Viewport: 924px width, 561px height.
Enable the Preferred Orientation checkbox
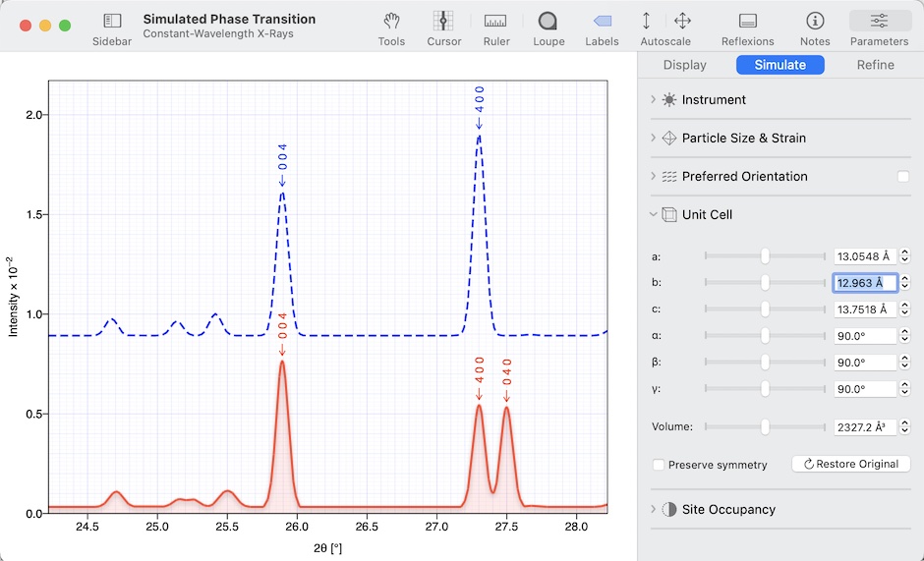[903, 177]
